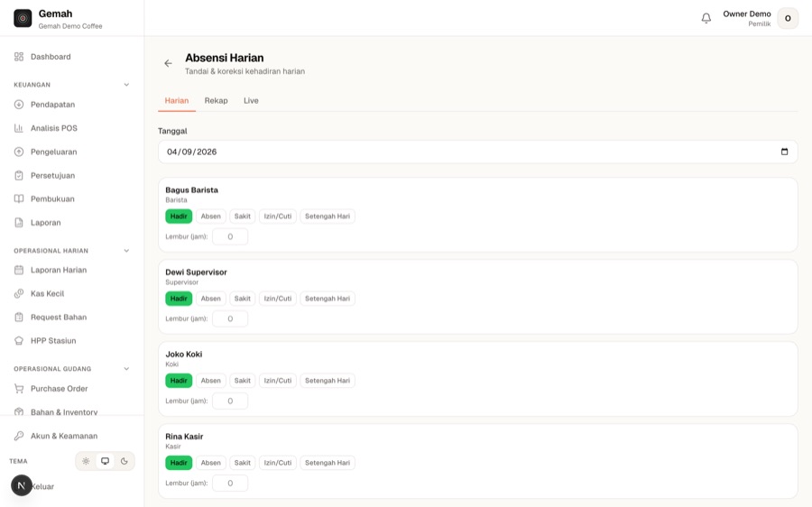Set Dewi Supervisor status to Sakit

[x=243, y=299]
